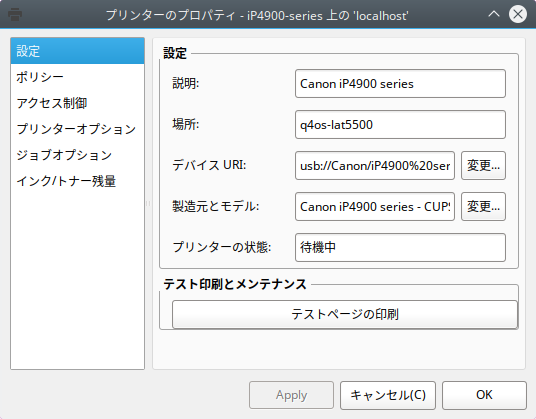This screenshot has height=419, width=536.
Task: Change device URI with 変更 button
Action: click(x=483, y=166)
